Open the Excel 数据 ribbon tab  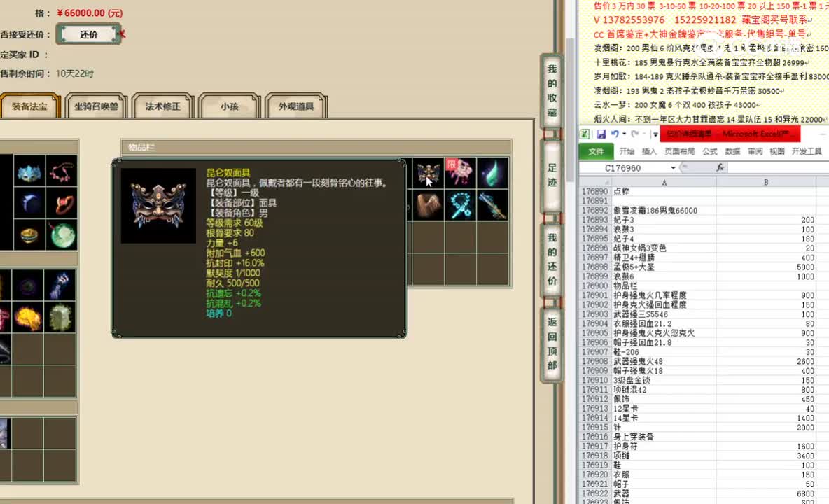[732, 152]
